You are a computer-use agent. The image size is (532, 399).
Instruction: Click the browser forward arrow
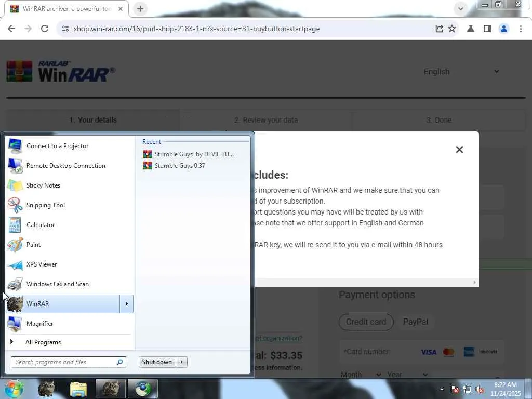[x=28, y=29]
